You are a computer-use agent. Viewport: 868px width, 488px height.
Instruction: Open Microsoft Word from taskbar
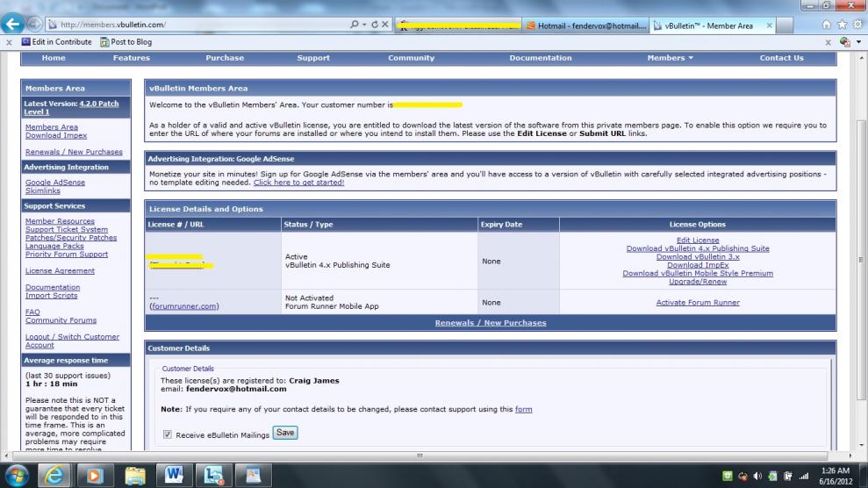point(174,475)
